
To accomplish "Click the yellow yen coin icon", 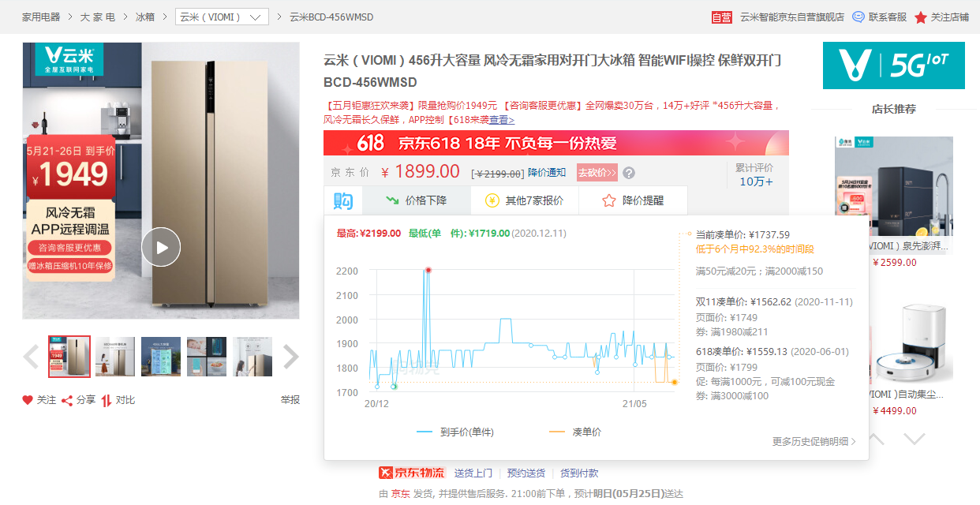I will (x=492, y=200).
